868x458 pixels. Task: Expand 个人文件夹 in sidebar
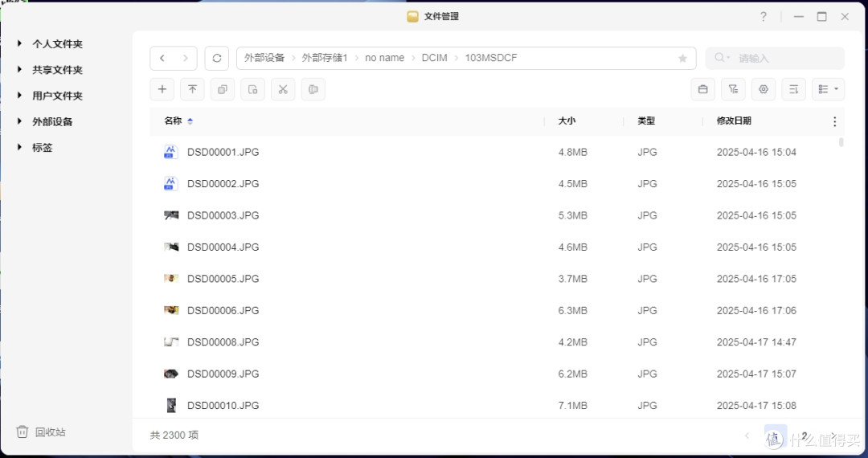point(19,43)
